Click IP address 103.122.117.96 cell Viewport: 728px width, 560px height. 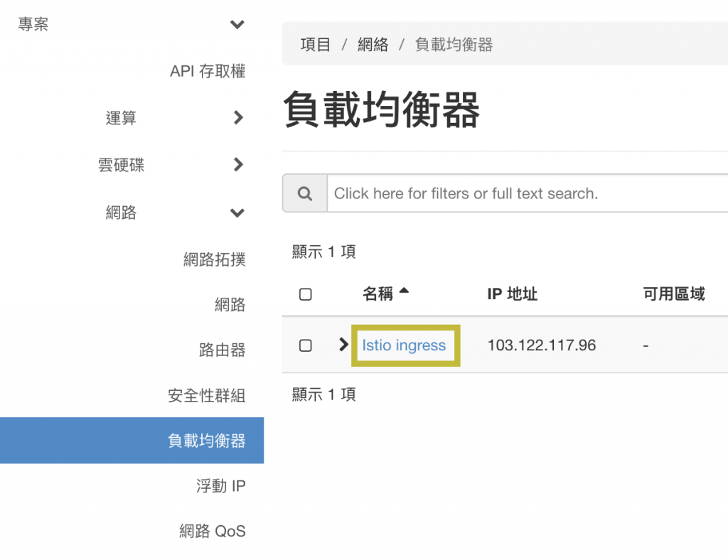click(541, 345)
